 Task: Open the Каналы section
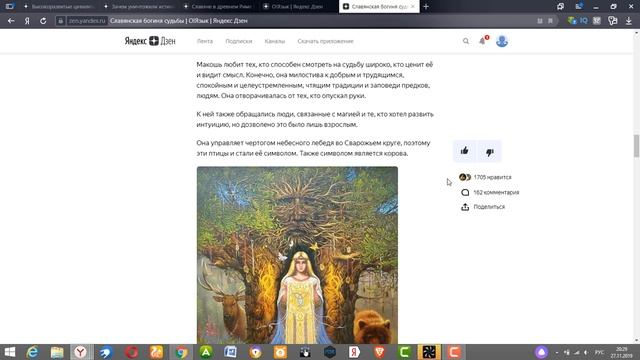pos(275,41)
